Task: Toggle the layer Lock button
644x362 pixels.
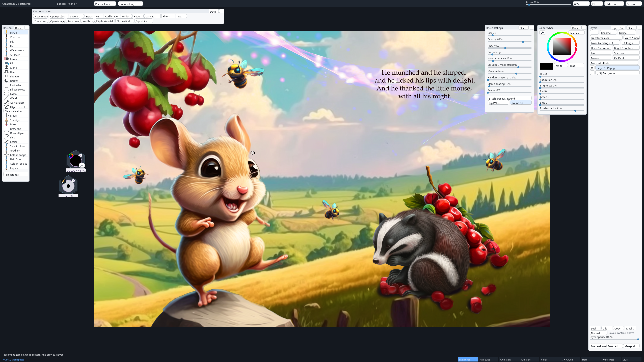Action: coord(595,328)
